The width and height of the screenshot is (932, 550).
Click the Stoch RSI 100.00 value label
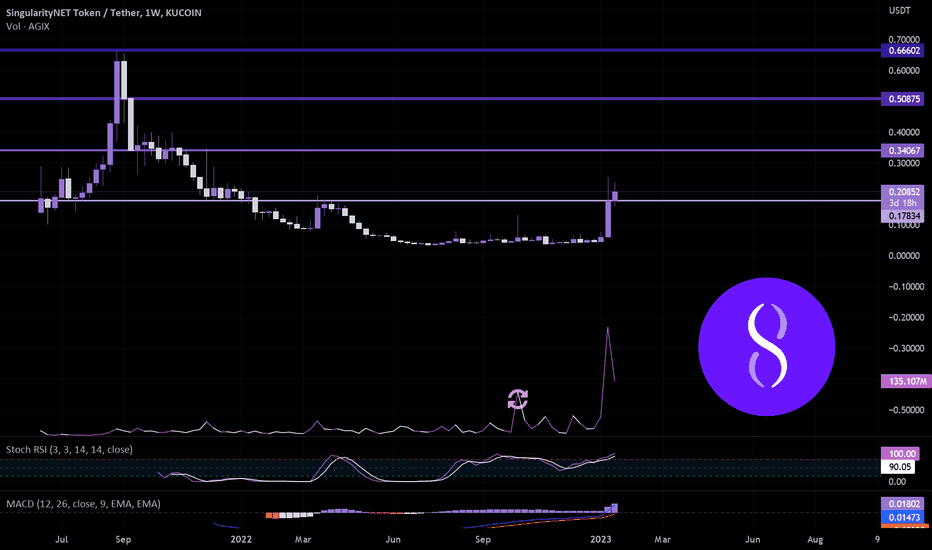pyautogui.click(x=900, y=454)
